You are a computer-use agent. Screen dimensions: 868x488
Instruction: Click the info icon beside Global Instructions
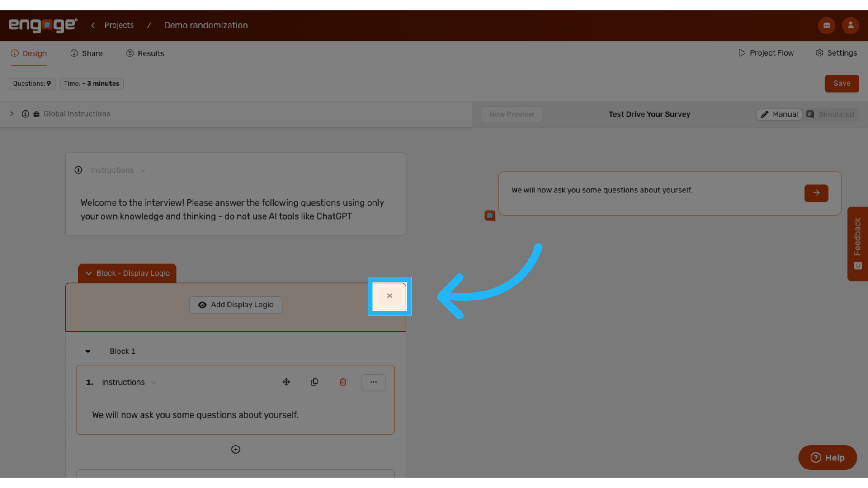click(25, 114)
